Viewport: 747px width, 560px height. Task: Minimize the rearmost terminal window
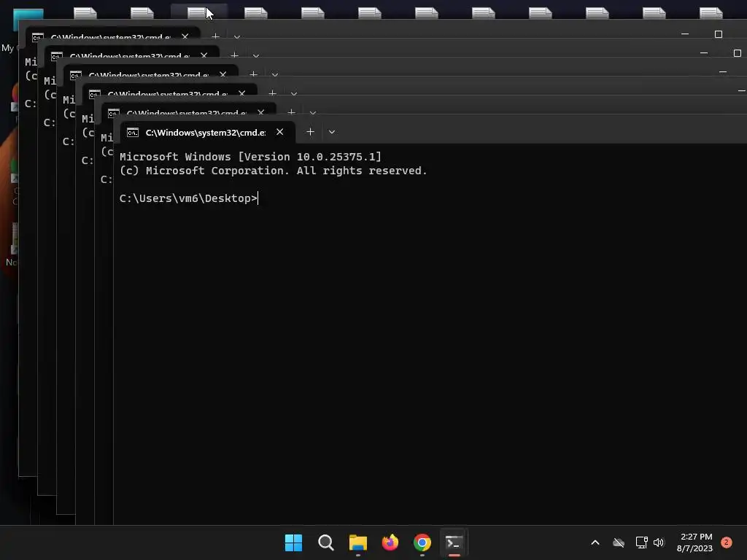coord(685,34)
